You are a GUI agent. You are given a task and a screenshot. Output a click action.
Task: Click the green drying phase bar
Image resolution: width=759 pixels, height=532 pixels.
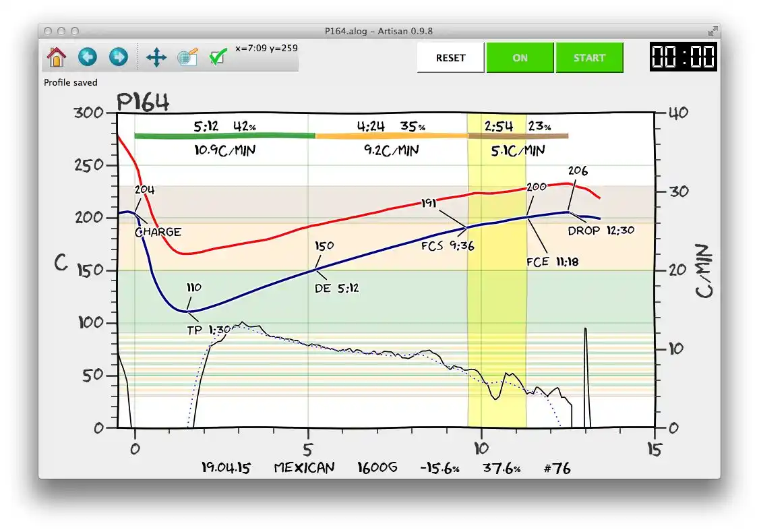tap(224, 136)
